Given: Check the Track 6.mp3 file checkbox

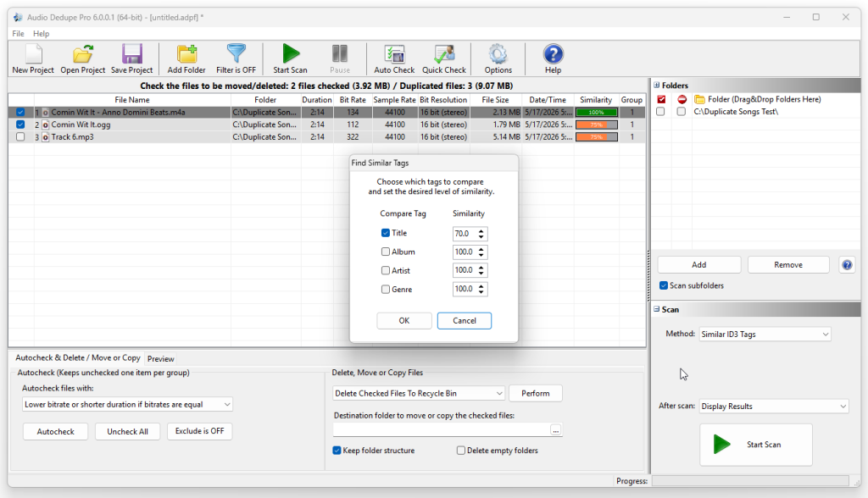Looking at the screenshot, I should click(x=20, y=136).
